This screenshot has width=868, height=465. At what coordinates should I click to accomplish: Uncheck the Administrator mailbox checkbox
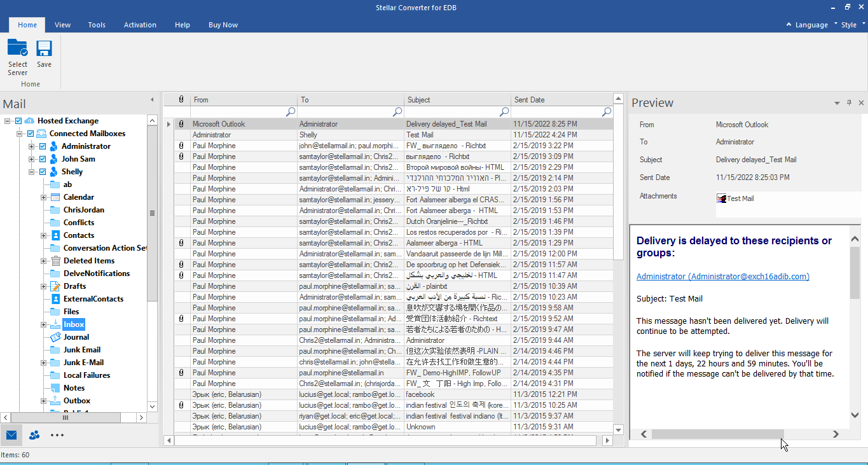(43, 146)
